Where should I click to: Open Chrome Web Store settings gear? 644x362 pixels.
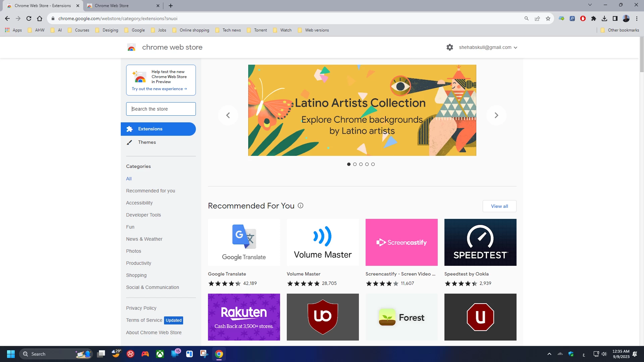coord(450,47)
